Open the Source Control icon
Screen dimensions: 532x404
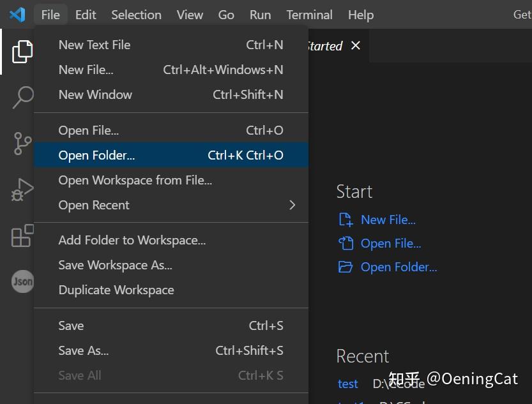(22, 143)
